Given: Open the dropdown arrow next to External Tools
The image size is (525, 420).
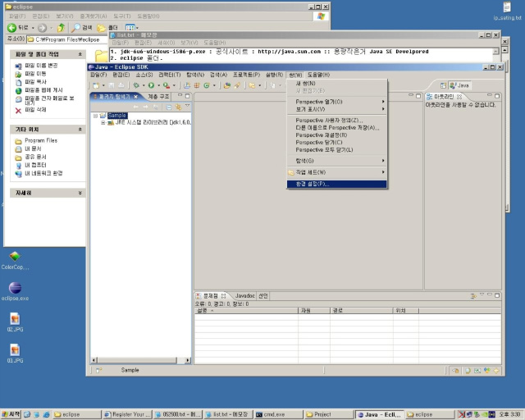Looking at the screenshot, I should (174, 86).
